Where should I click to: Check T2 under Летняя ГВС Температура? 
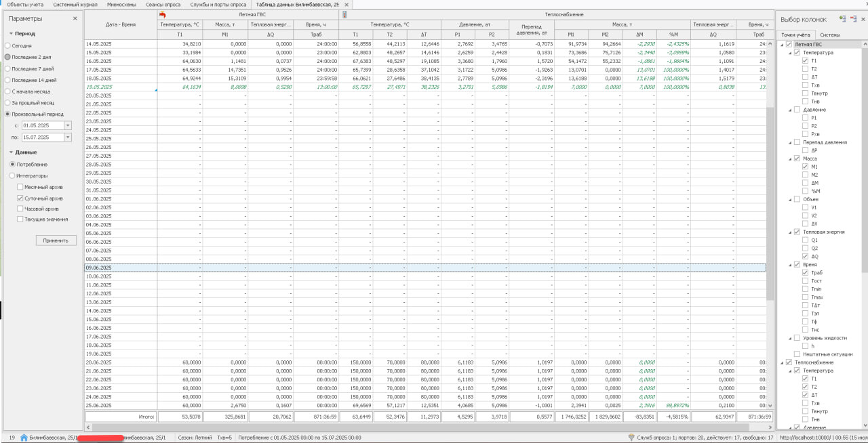point(805,69)
